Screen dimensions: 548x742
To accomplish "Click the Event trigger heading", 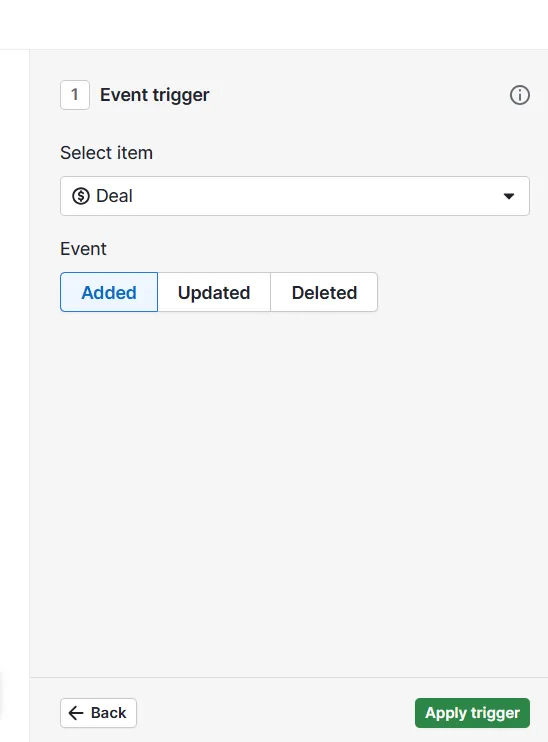I will pos(154,95).
